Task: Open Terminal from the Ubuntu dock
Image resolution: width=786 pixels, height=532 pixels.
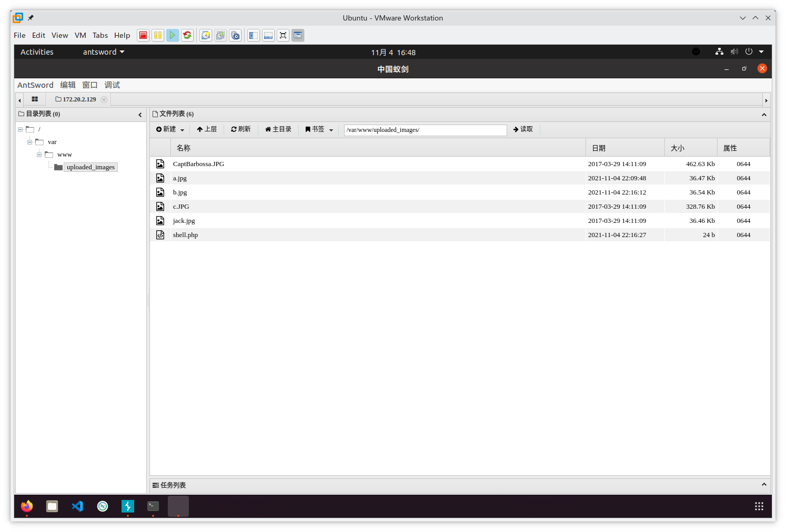Action: 153,506
